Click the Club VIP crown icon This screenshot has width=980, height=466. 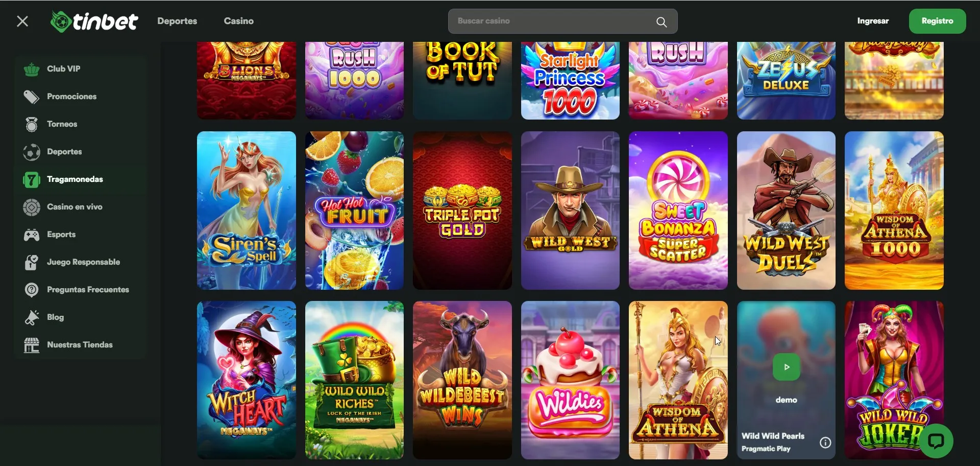[32, 69]
